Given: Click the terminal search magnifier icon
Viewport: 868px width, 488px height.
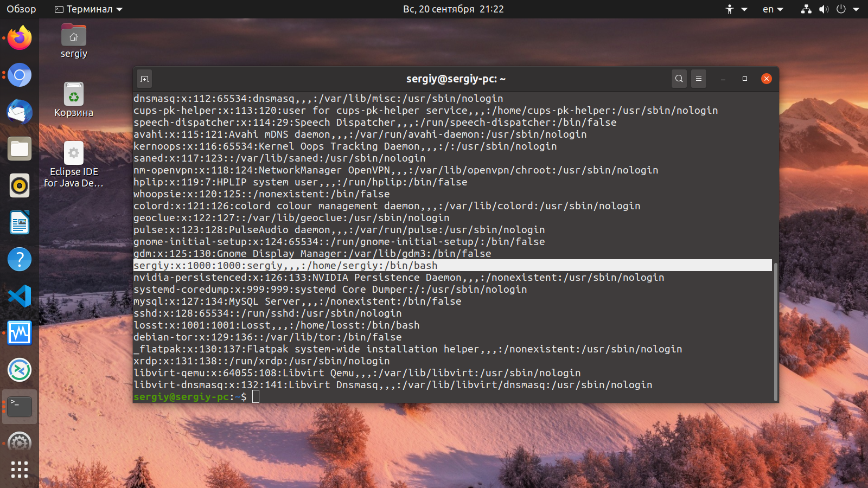Looking at the screenshot, I should click(679, 79).
